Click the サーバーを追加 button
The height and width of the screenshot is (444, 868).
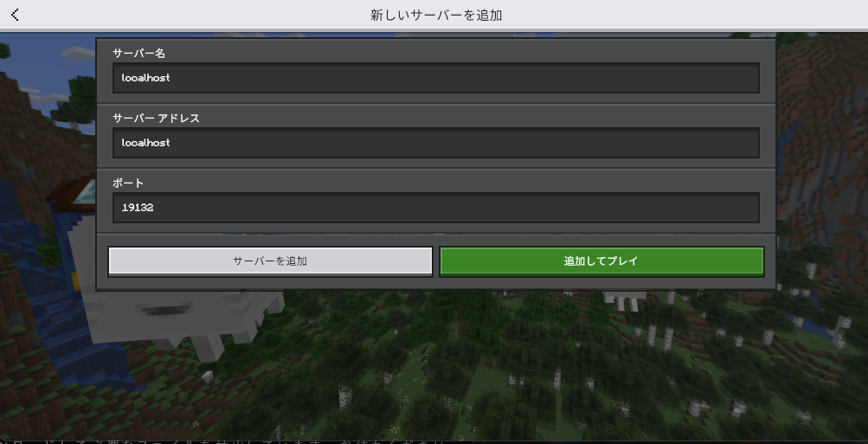coord(270,261)
